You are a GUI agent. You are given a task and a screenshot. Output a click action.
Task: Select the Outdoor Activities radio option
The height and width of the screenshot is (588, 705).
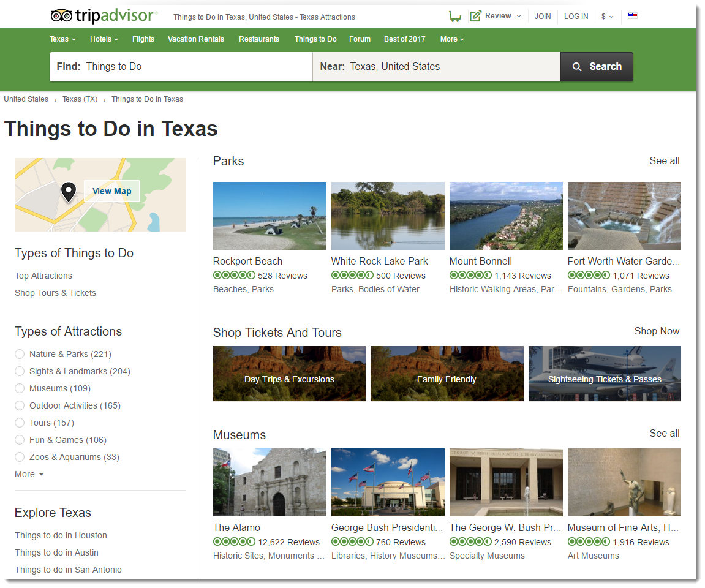point(20,405)
